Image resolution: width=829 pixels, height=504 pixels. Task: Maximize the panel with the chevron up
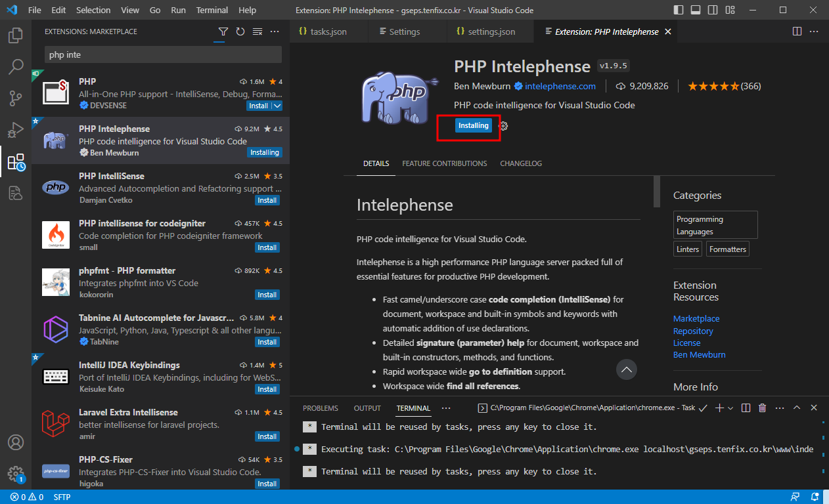(797, 408)
